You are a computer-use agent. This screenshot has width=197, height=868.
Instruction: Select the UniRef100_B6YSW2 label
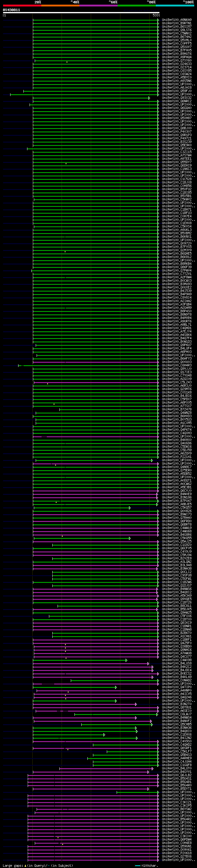[177, 809]
